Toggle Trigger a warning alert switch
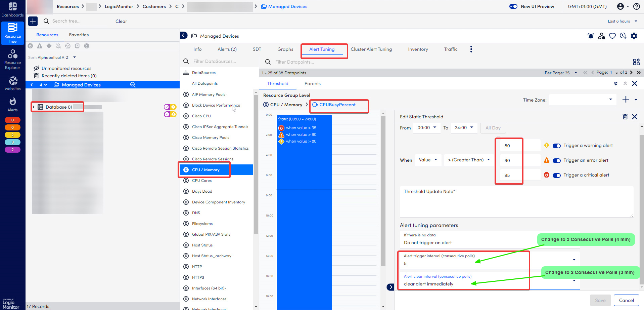Screen dimensions: 644x310 557,146
